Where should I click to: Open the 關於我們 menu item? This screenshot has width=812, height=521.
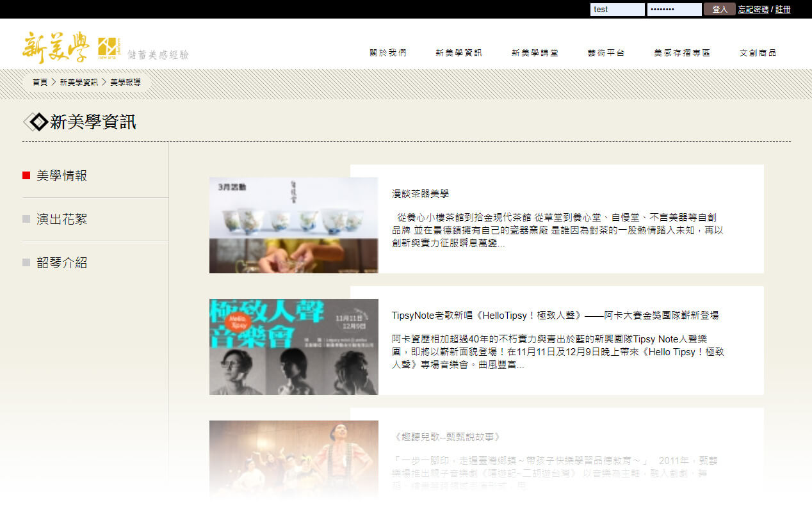(387, 53)
